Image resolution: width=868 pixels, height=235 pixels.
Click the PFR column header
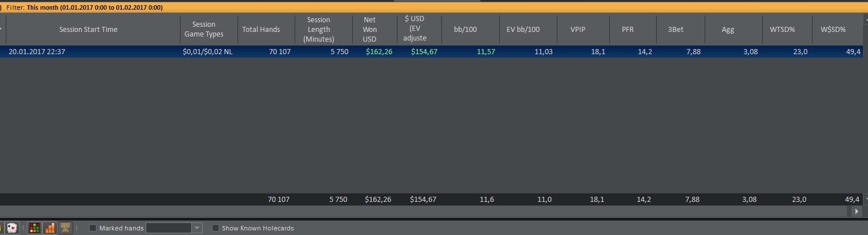click(x=628, y=30)
